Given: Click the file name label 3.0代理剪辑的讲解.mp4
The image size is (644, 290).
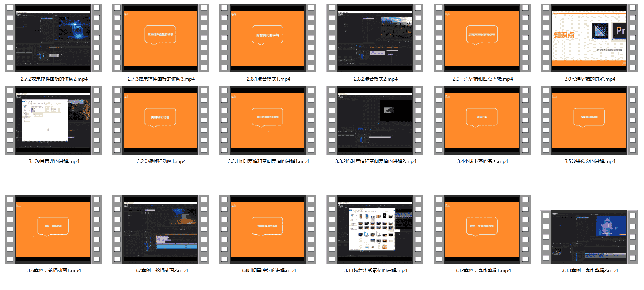Looking at the screenshot, I should (590, 79).
